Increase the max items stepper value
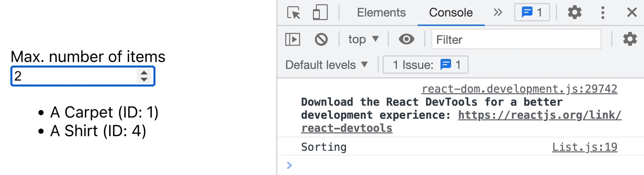The height and width of the screenshot is (175, 644). point(144,72)
